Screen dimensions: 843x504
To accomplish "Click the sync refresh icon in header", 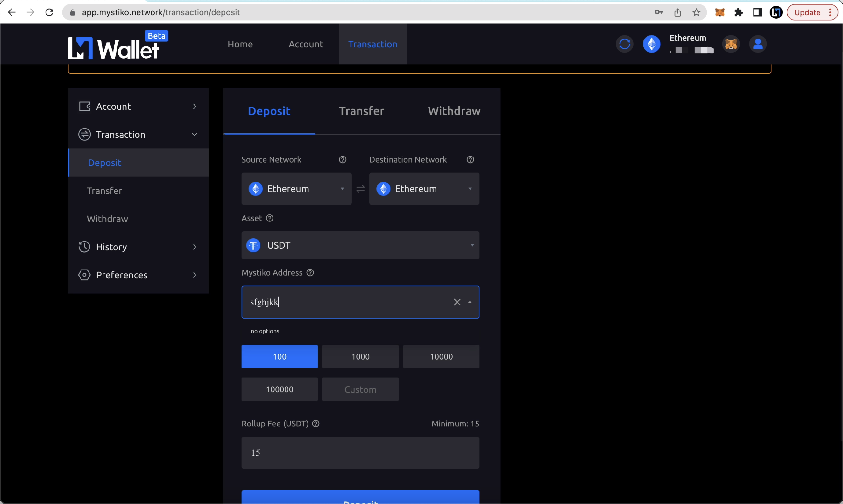I will 625,44.
